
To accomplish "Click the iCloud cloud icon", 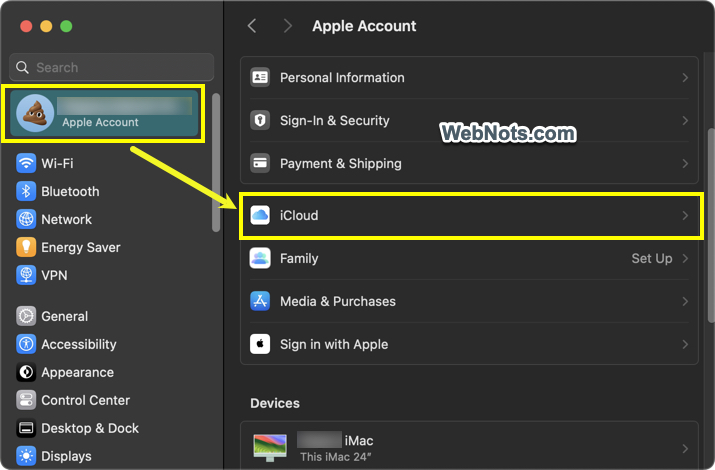I will 260,215.
